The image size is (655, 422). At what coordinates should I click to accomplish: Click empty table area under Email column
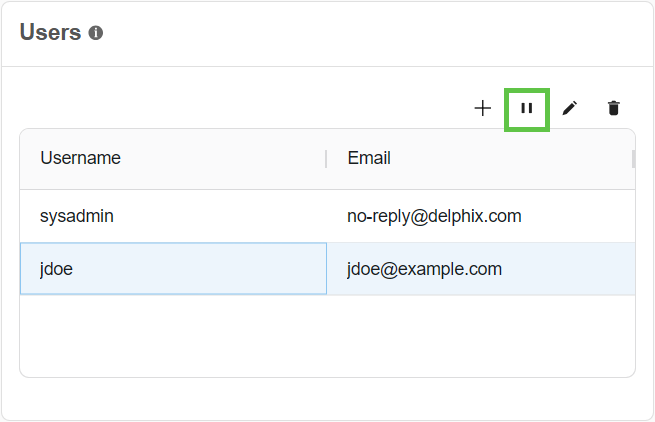[480, 335]
